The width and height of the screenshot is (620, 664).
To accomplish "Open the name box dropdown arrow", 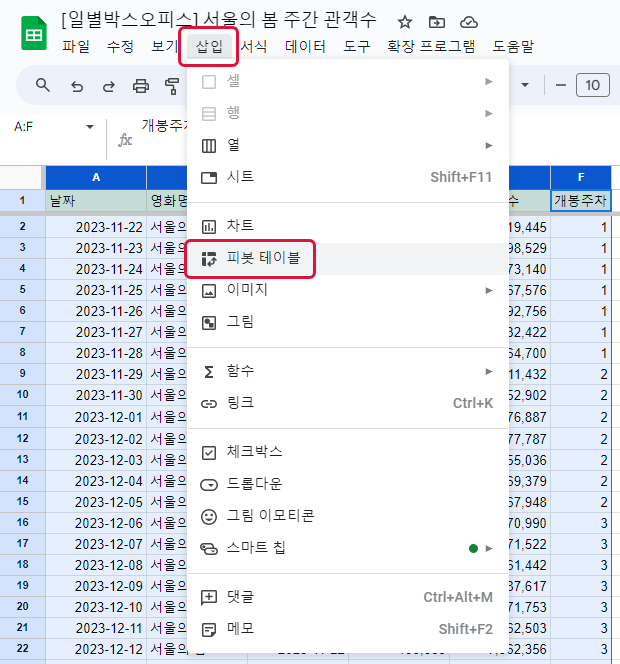I will (90, 127).
